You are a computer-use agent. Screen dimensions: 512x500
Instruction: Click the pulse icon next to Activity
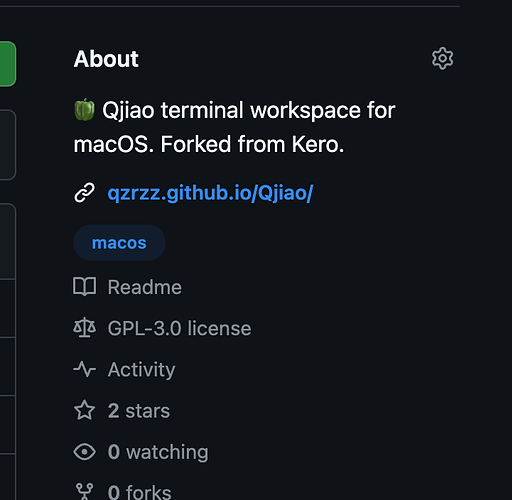point(85,369)
